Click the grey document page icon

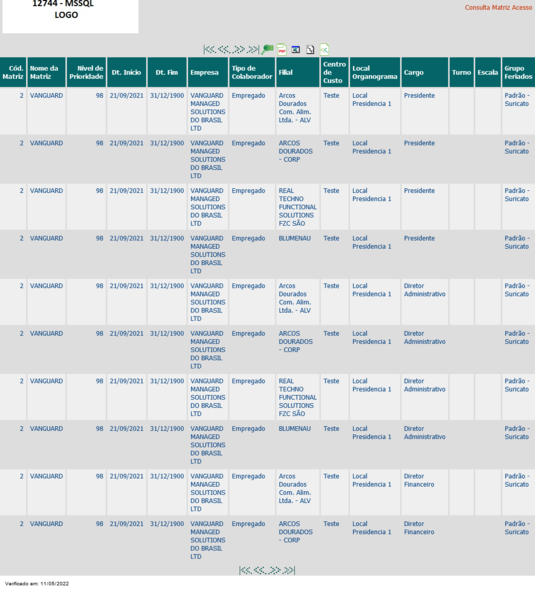(x=310, y=49)
